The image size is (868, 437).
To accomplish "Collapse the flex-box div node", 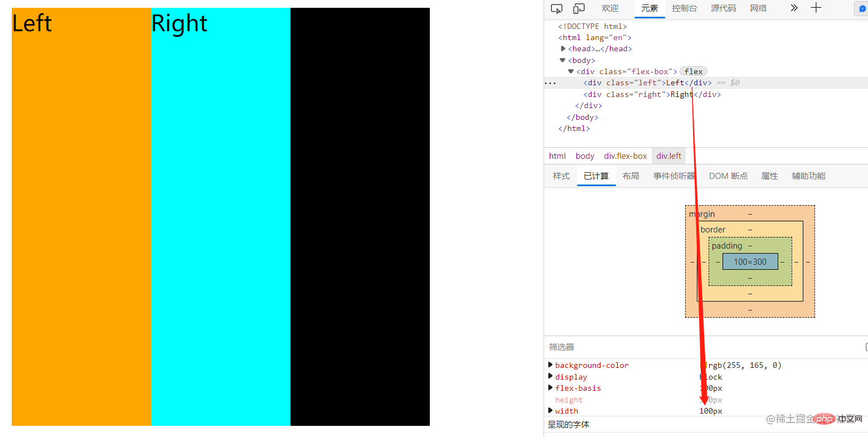I will click(571, 71).
